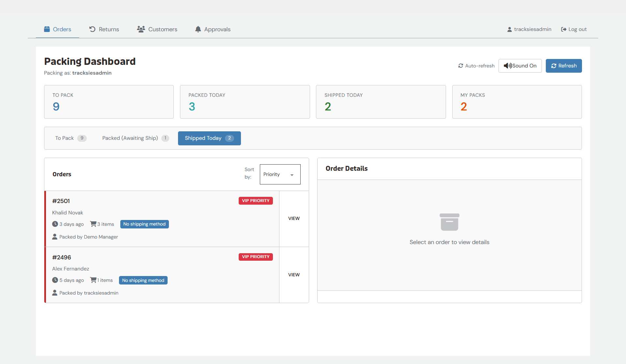Select the PACKED TODAY stat card
626x364 pixels.
tap(245, 102)
